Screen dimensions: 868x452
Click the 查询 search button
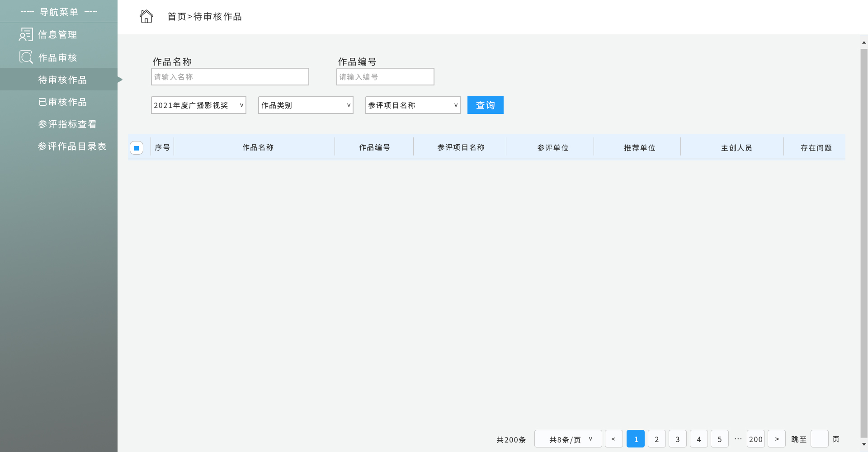[x=485, y=105]
